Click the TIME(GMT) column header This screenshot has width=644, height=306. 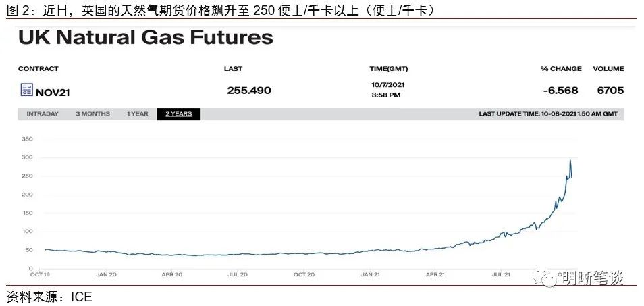pos(389,69)
